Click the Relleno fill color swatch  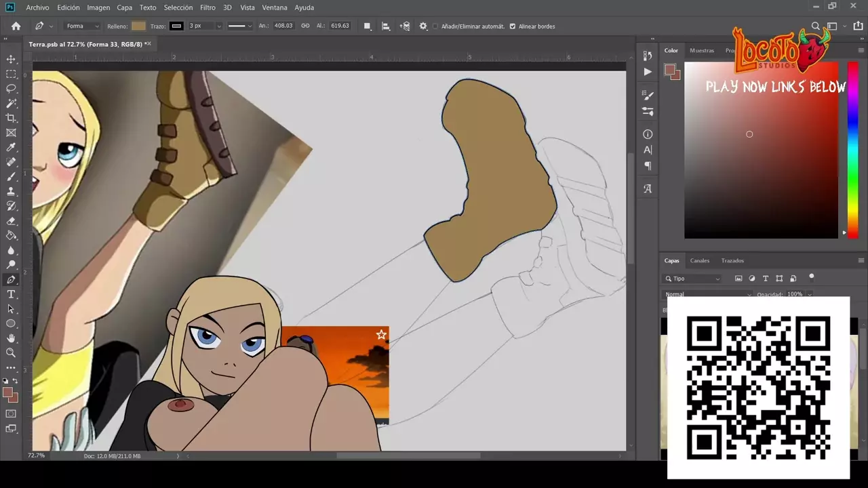pos(138,26)
